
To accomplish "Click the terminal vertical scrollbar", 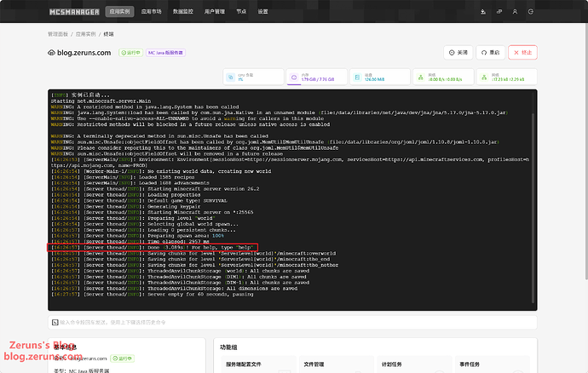I will point(533,208).
